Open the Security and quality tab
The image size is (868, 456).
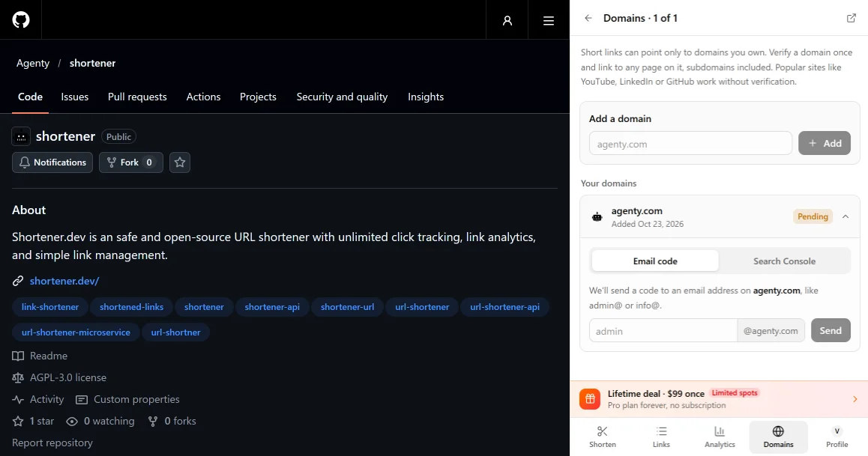point(342,97)
